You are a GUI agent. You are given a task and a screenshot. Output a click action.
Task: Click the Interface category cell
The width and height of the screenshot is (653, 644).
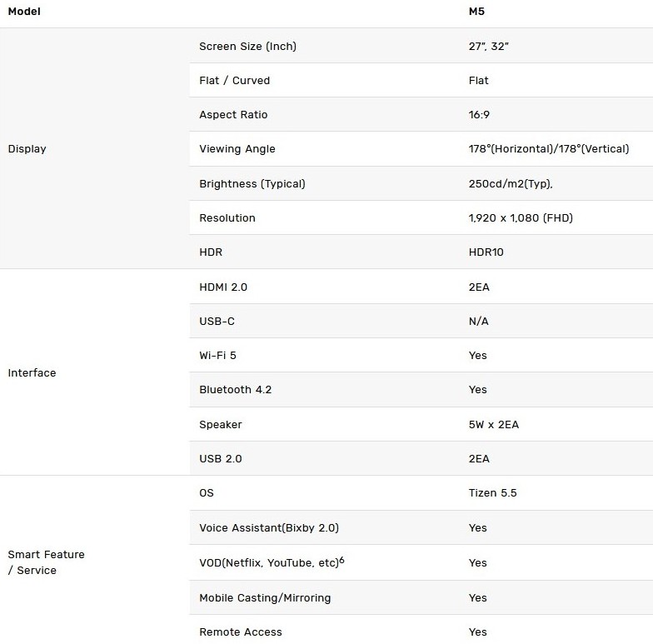point(32,373)
